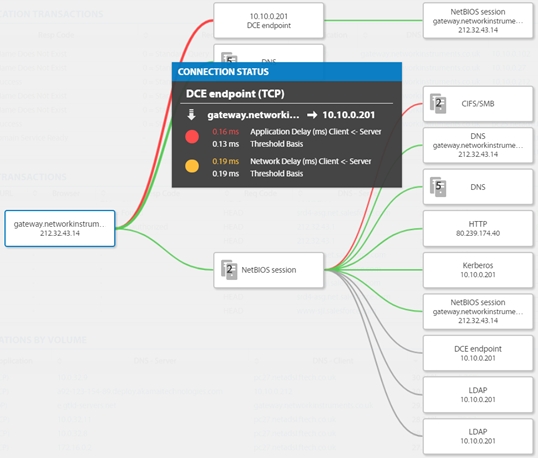Select the top-right NetBIOS session gateway node
538x458 pixels.
pyautogui.click(x=478, y=21)
